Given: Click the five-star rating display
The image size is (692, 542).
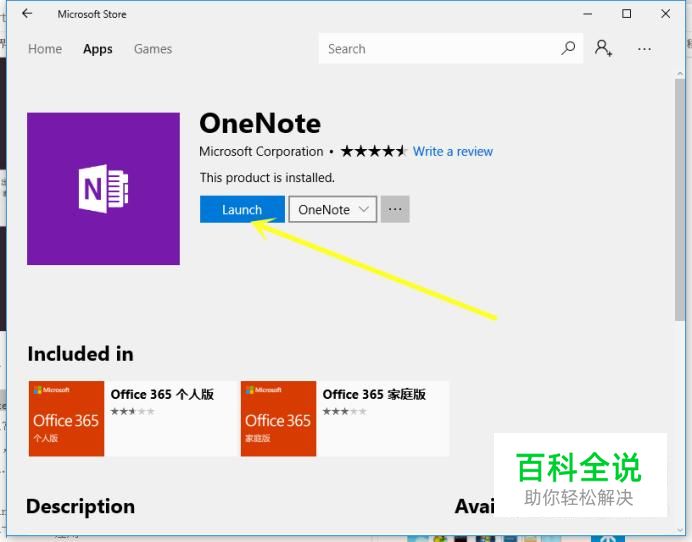Looking at the screenshot, I should (373, 151).
